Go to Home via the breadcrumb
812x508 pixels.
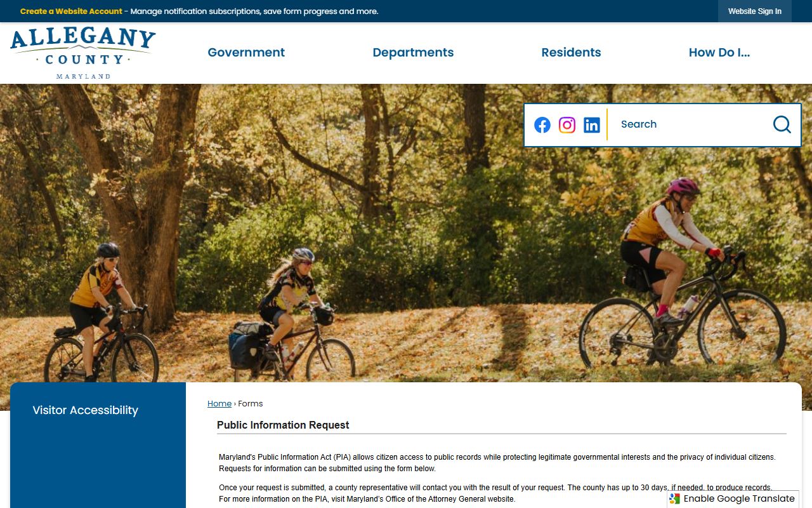(x=219, y=404)
